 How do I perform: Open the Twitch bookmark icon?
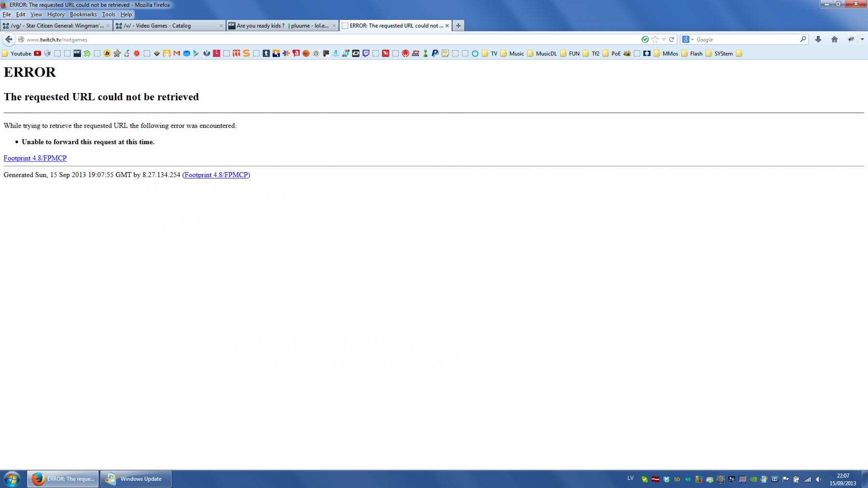[366, 54]
